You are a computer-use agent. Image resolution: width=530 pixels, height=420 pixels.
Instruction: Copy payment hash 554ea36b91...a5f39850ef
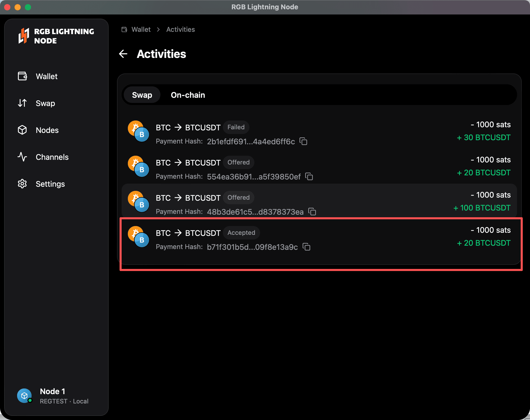[309, 177]
